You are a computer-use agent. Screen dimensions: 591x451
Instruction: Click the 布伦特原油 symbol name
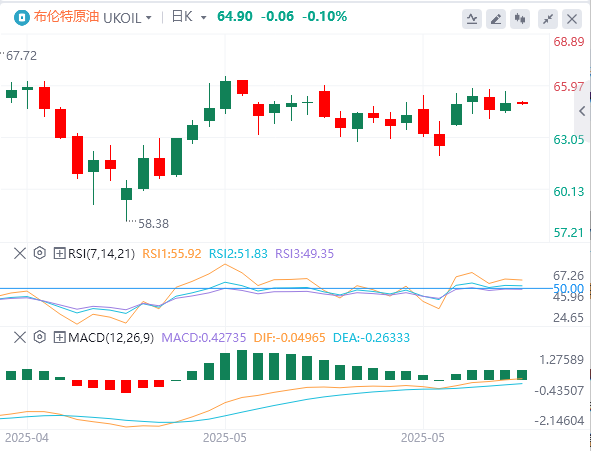[66, 17]
